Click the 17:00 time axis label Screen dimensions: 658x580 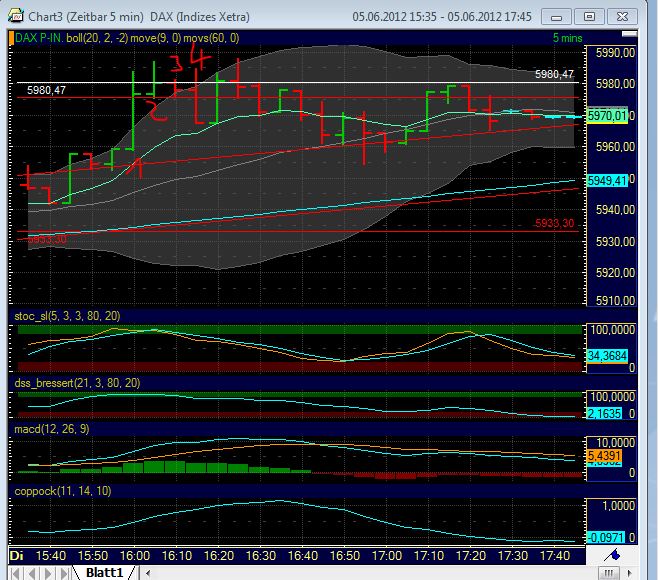(x=387, y=556)
